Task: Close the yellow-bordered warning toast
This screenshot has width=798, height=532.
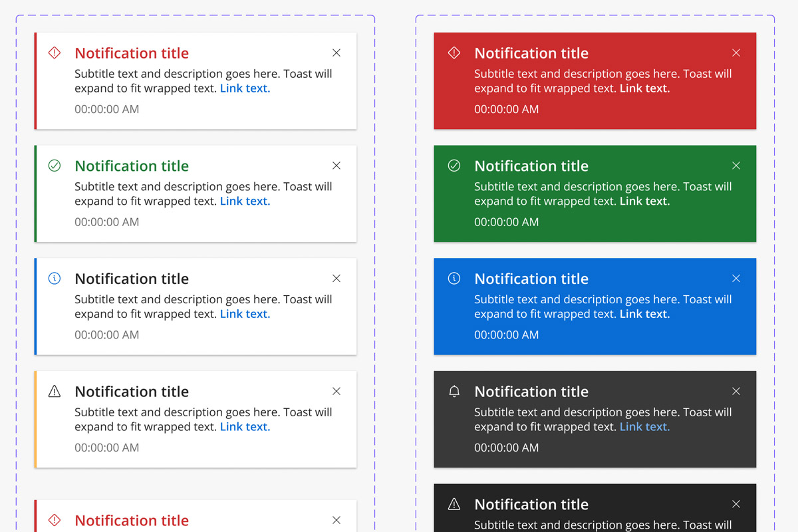Action: click(x=336, y=392)
